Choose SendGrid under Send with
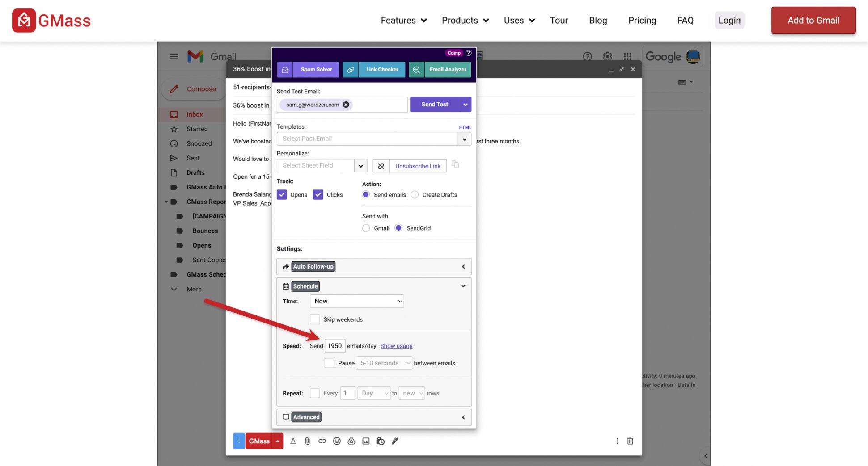The image size is (868, 466). click(398, 228)
